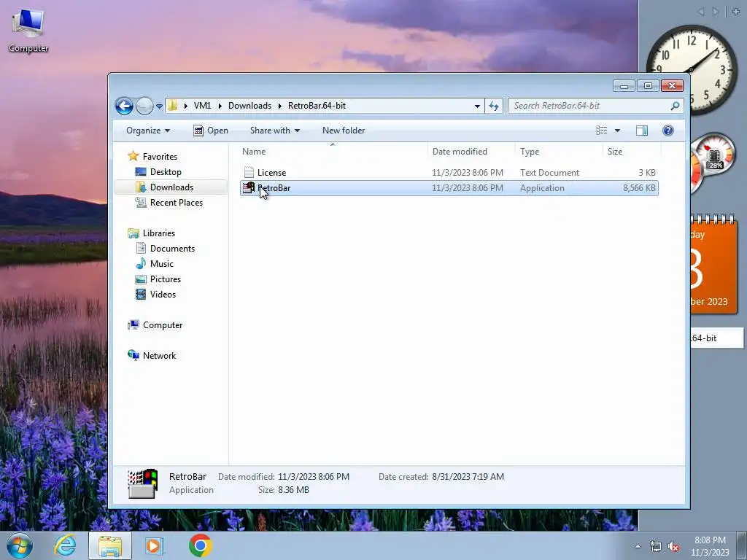Screen dimensions: 747x560
Task: Click the muted volume tray icon
Action: click(x=673, y=547)
